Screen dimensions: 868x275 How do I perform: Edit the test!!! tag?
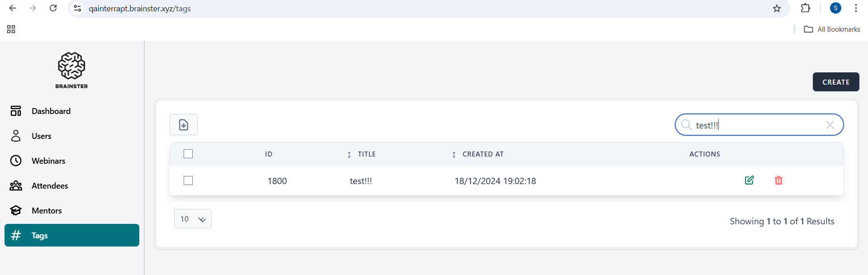coord(749,180)
